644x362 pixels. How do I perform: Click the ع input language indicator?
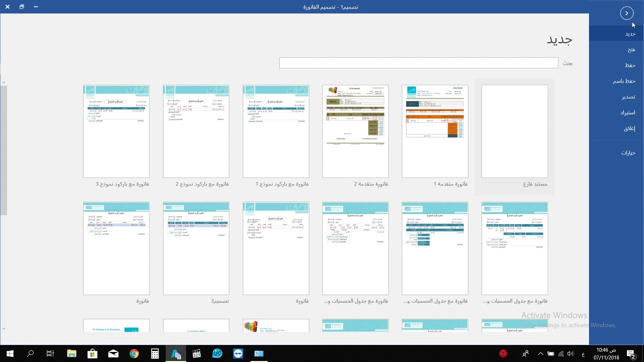click(583, 354)
